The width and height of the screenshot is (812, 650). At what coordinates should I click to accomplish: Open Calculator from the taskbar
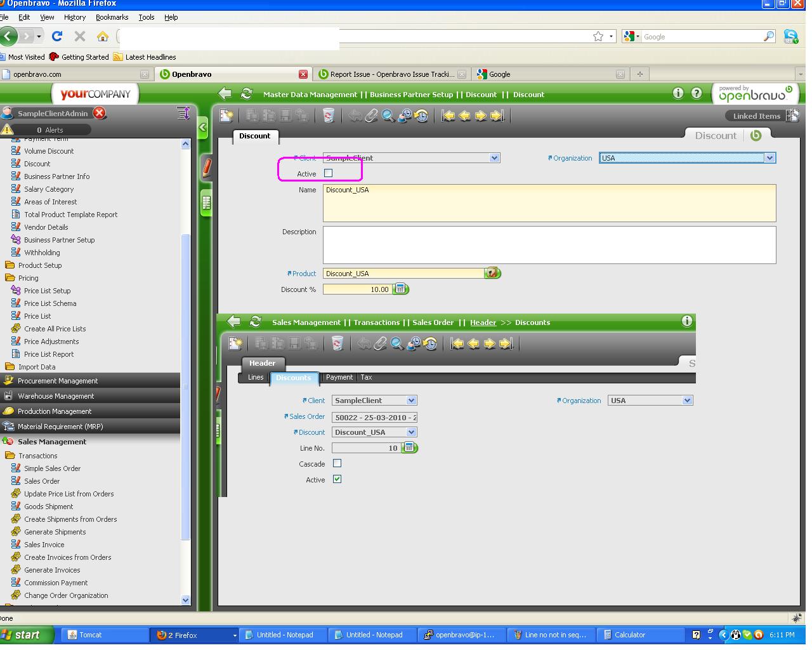click(642, 635)
